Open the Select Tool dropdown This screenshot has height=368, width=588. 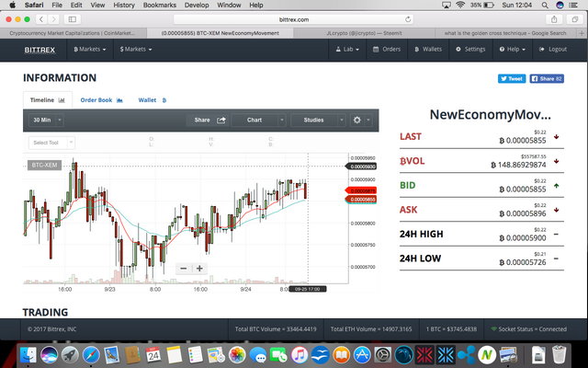pos(51,143)
